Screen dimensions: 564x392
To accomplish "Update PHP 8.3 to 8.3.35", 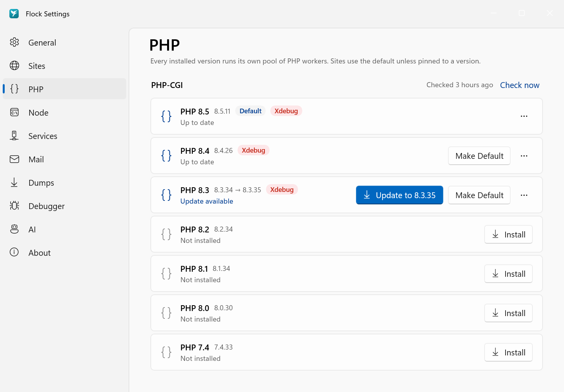I will coord(399,195).
